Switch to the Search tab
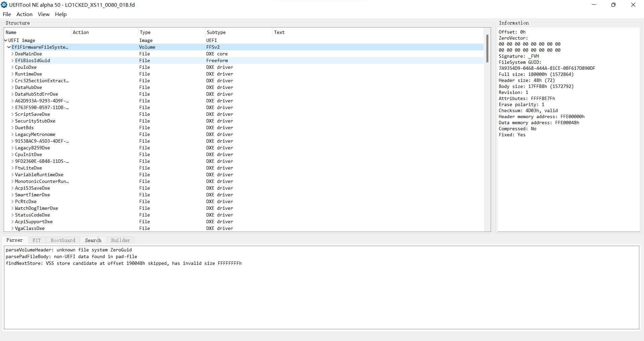The height and width of the screenshot is (341, 644). click(x=93, y=240)
